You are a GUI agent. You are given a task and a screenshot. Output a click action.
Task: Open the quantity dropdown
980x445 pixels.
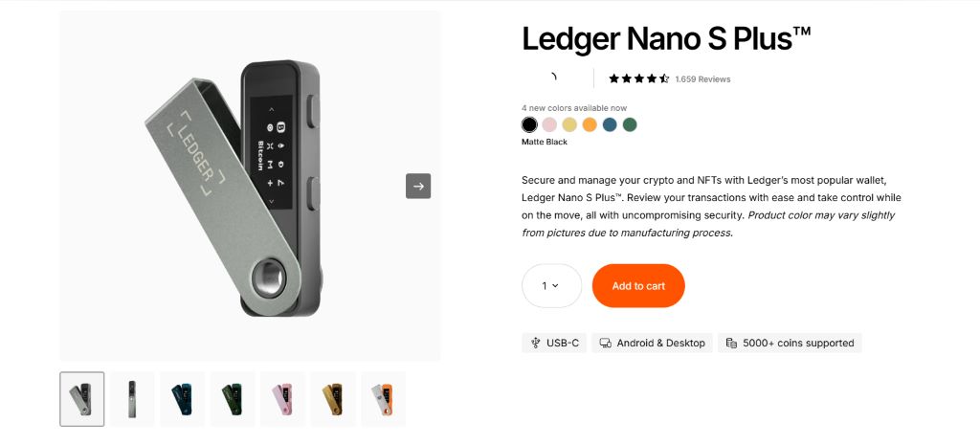pos(551,285)
